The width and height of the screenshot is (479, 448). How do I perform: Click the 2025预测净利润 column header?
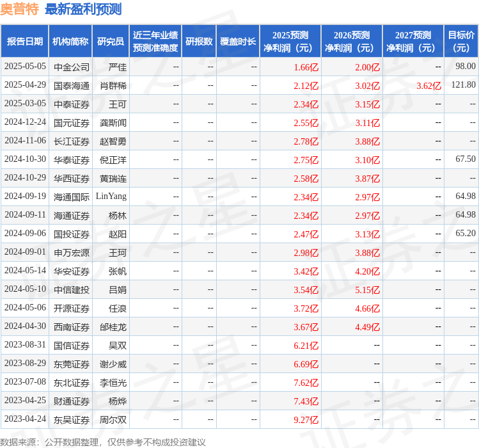click(x=290, y=42)
